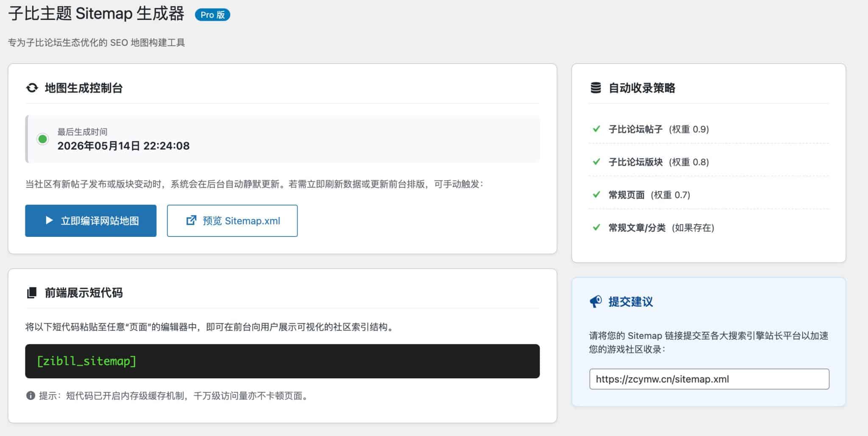Click the sitemap URL input field
The image size is (868, 436).
(x=709, y=379)
